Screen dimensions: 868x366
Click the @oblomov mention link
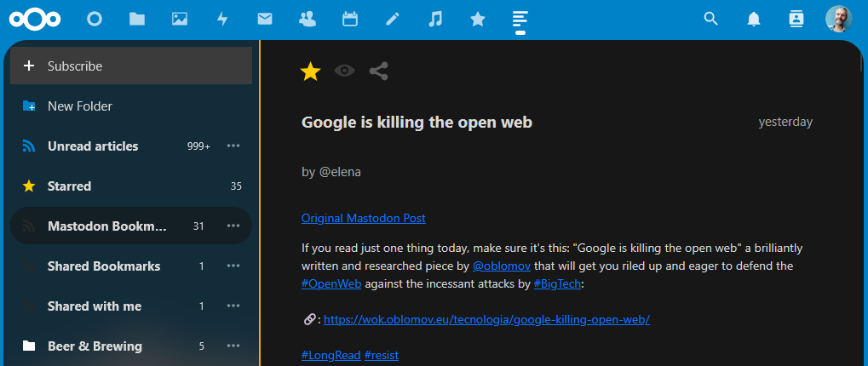click(502, 266)
